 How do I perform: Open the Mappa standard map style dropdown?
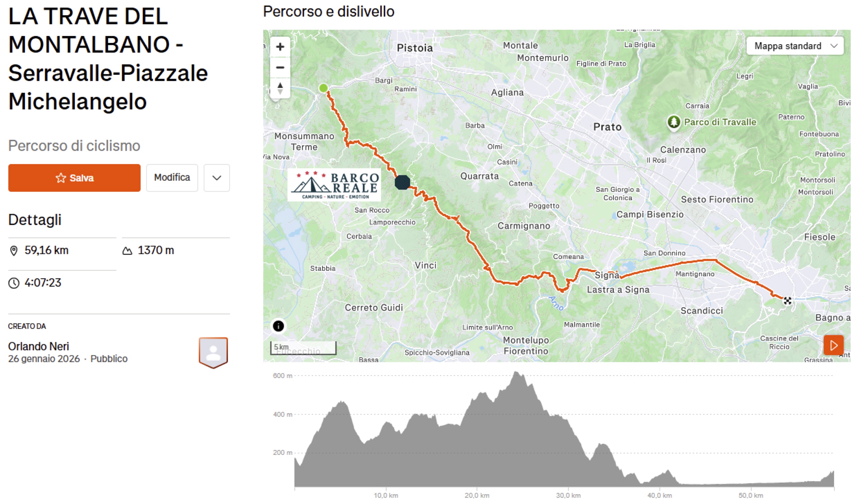[795, 46]
